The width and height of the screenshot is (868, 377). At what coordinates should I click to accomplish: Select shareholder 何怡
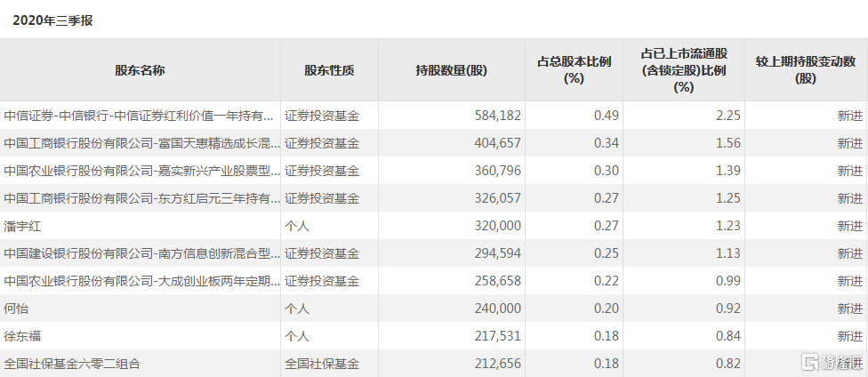click(x=16, y=309)
